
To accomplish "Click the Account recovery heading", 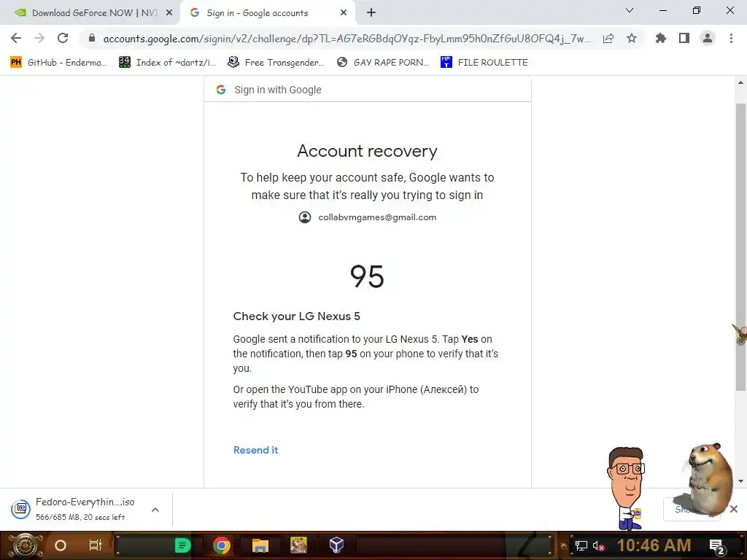I will 368,151.
